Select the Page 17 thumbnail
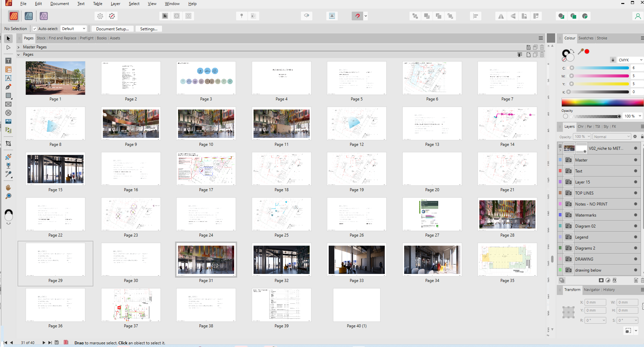 (206, 169)
